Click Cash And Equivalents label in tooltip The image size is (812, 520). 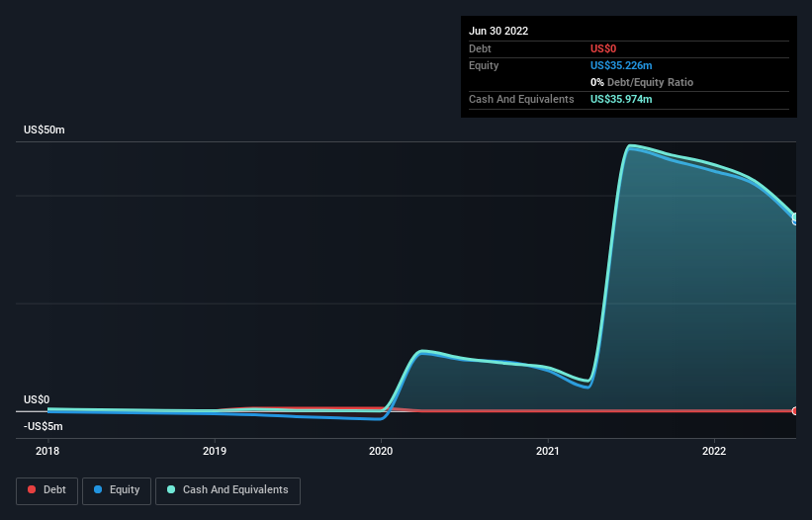(521, 99)
